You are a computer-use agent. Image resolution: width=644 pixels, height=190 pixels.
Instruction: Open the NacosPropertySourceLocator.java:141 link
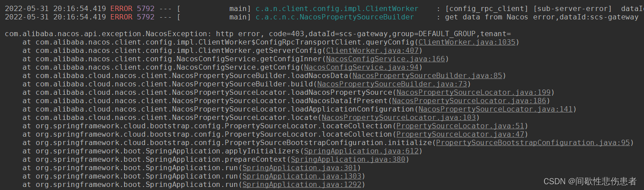tap(495, 109)
